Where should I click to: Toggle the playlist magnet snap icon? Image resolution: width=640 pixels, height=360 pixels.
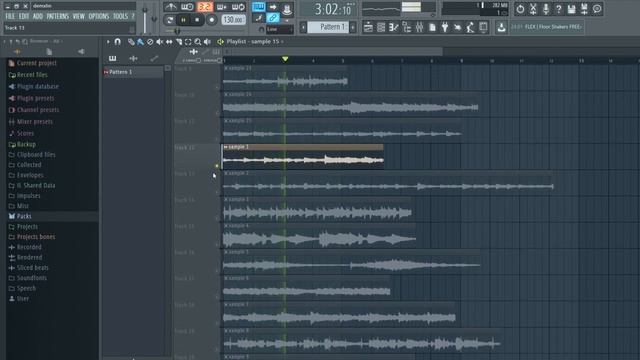(118, 42)
